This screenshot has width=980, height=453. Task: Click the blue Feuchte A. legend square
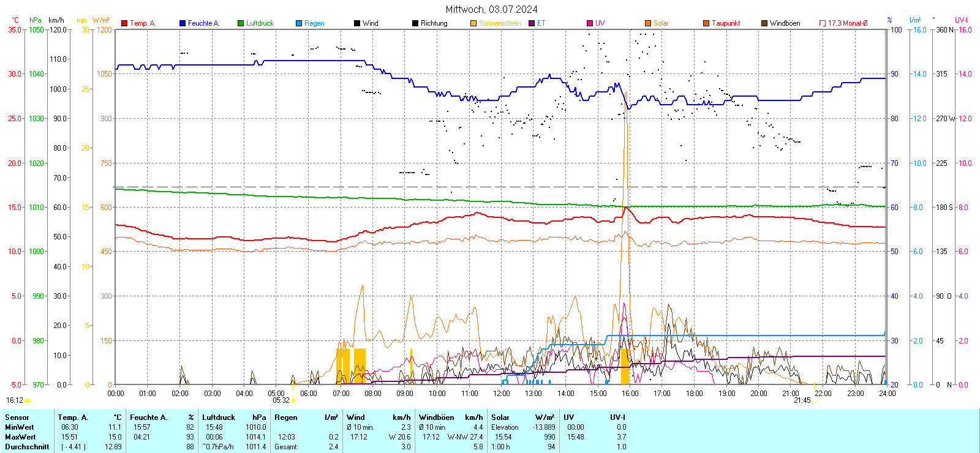pos(183,23)
